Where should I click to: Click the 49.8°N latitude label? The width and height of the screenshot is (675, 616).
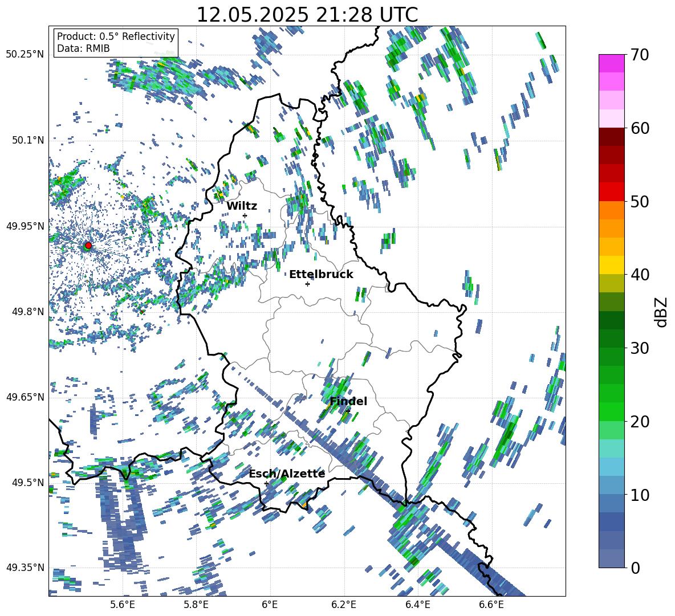point(28,312)
